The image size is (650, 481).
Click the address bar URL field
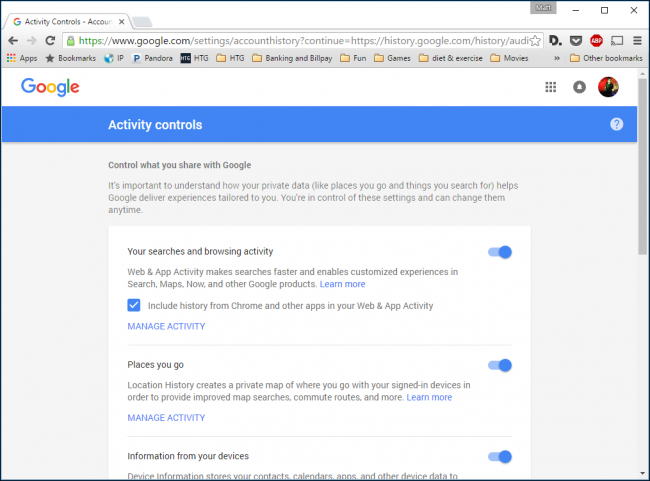point(300,41)
